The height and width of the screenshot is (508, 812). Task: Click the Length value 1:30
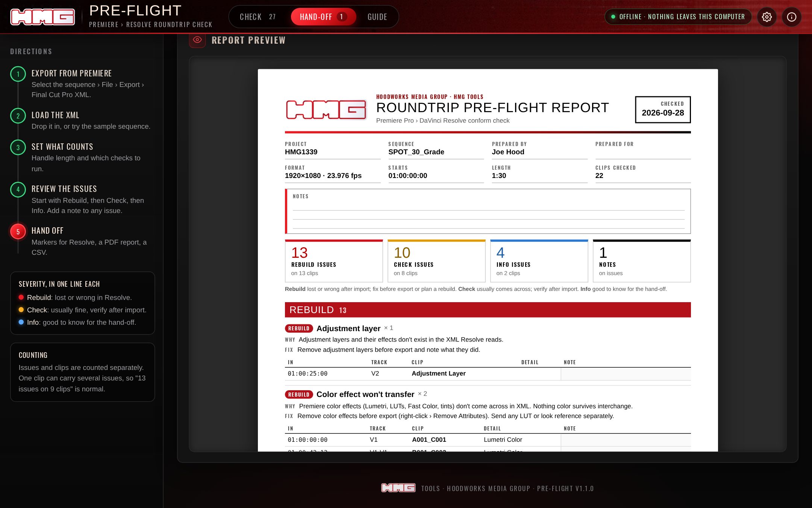499,176
